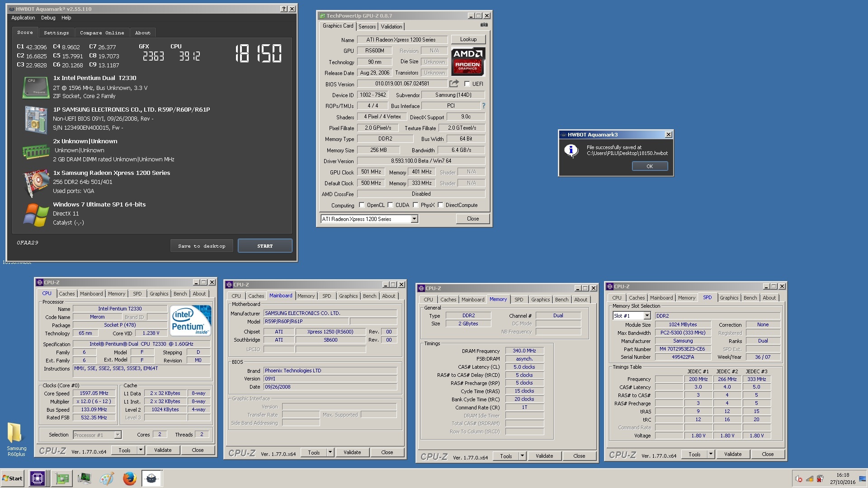Image resolution: width=868 pixels, height=488 pixels.
Task: Switch to the Compare Online tab
Action: (x=102, y=33)
